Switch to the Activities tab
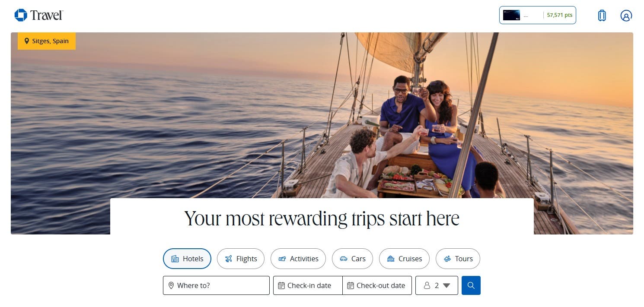Screen dimensions: 644x307 tap(298, 259)
